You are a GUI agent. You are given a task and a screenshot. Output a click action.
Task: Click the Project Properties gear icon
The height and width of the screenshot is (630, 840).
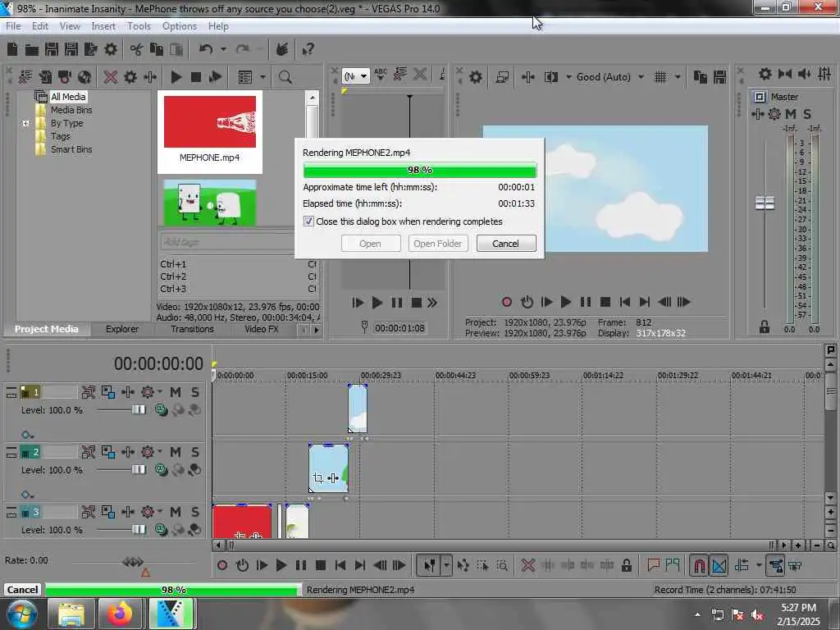(111, 50)
